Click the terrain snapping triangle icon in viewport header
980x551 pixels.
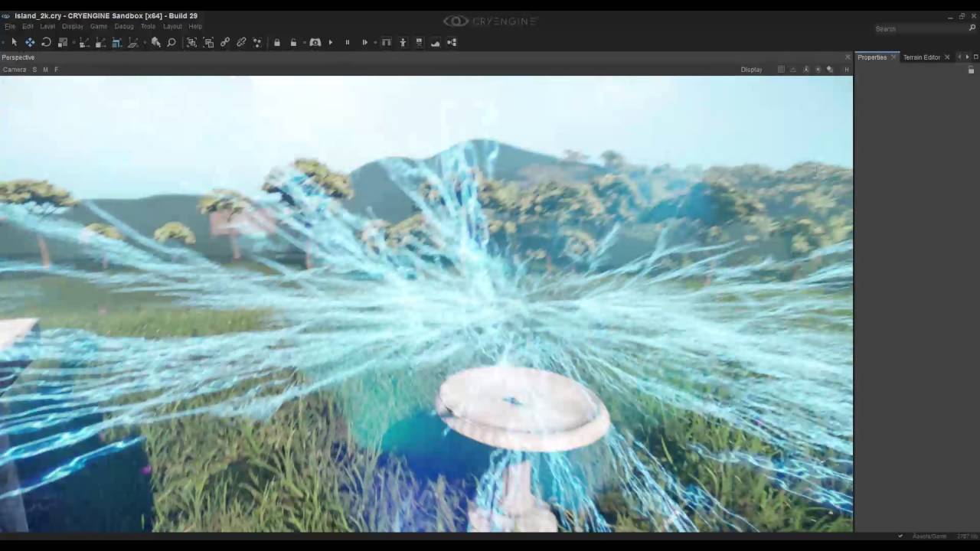[x=793, y=70]
